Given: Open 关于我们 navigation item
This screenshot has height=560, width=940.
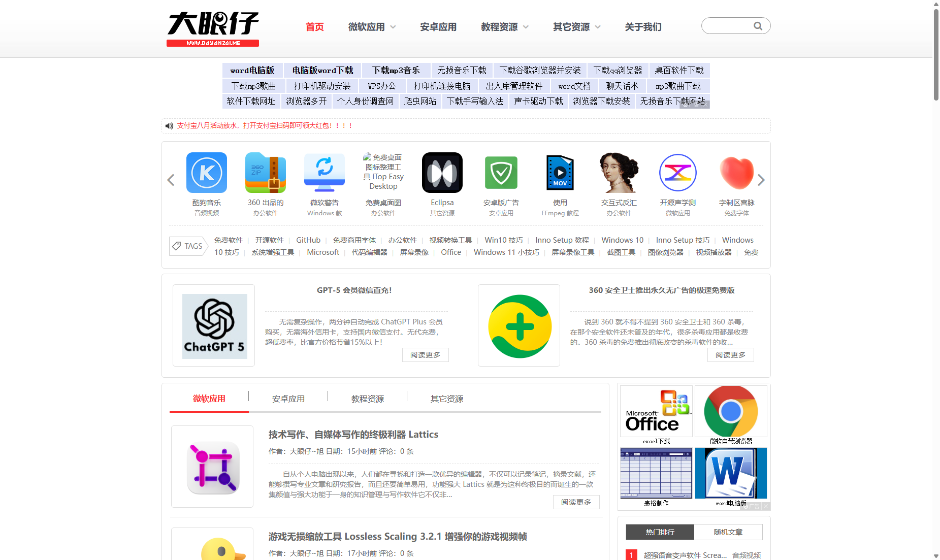Looking at the screenshot, I should [x=643, y=27].
